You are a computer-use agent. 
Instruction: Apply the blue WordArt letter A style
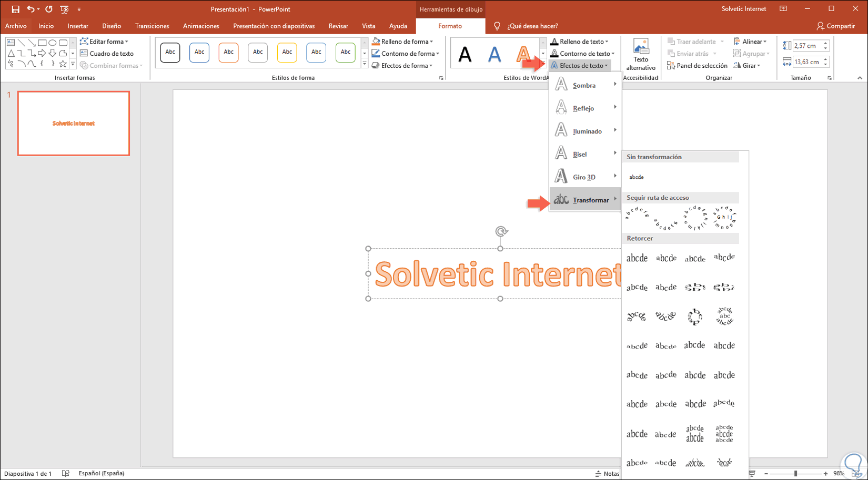pyautogui.click(x=494, y=54)
